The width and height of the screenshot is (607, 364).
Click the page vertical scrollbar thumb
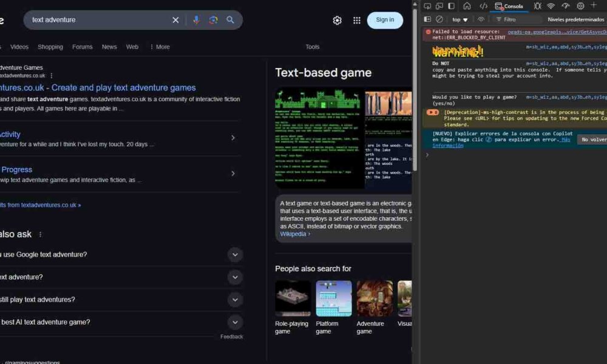click(x=415, y=89)
